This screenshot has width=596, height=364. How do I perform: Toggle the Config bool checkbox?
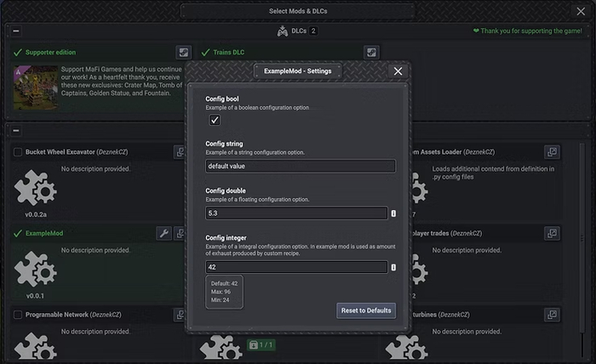(215, 121)
